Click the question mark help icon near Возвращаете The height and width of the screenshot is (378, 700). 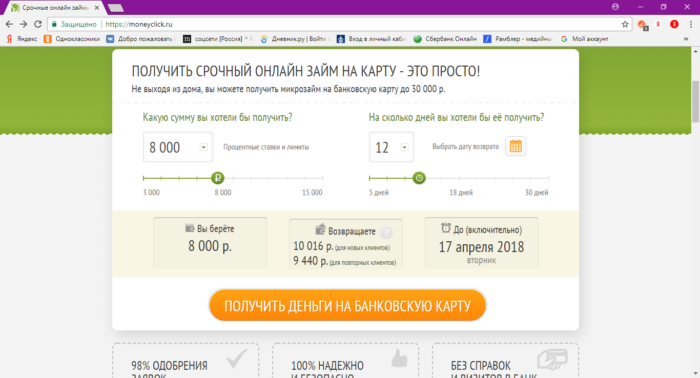click(386, 232)
